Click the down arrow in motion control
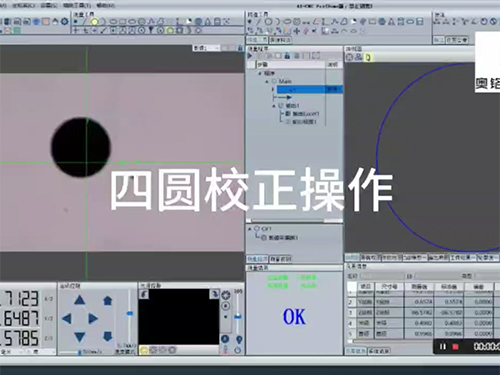This screenshot has width=500, height=375. (80, 337)
